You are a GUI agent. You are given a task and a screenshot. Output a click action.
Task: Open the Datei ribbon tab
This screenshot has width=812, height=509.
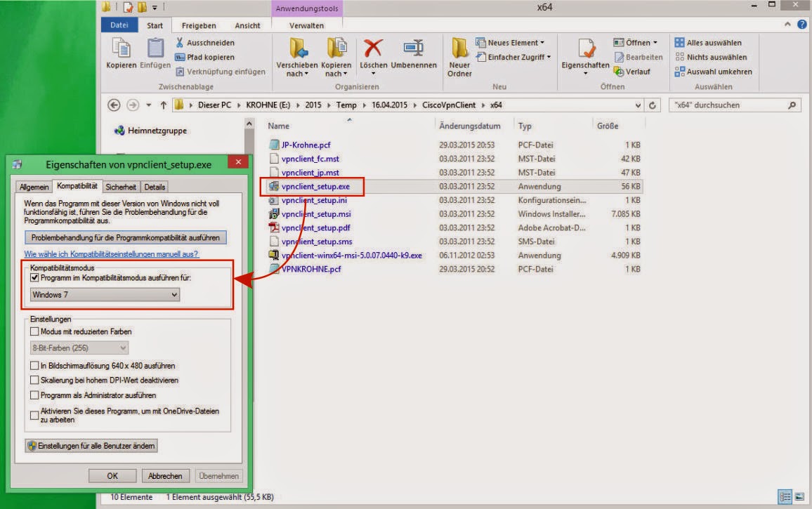pyautogui.click(x=119, y=25)
